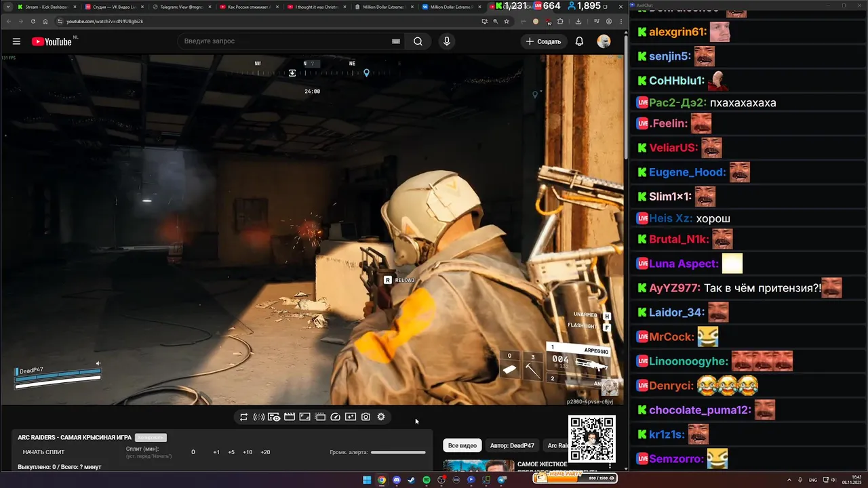Open the on-screen keyboard in search box
This screenshot has width=868, height=488.
click(x=396, y=41)
